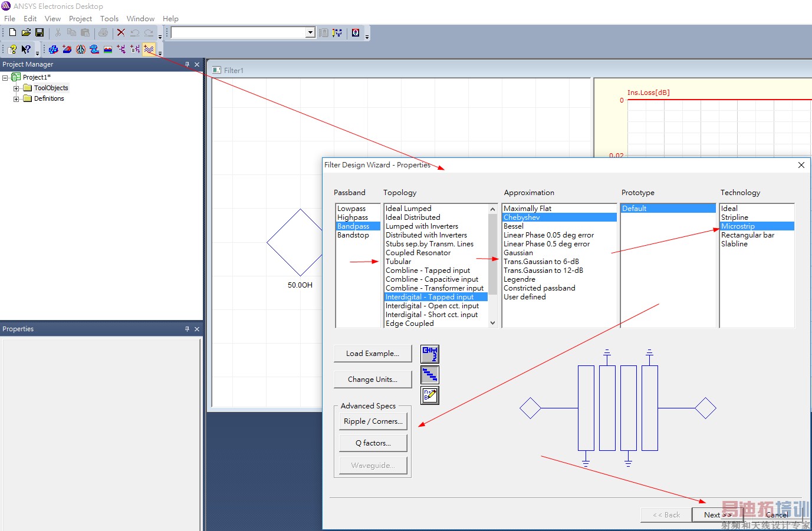
Task: Click the pencil edit notes icon in the wizard
Action: tap(430, 395)
